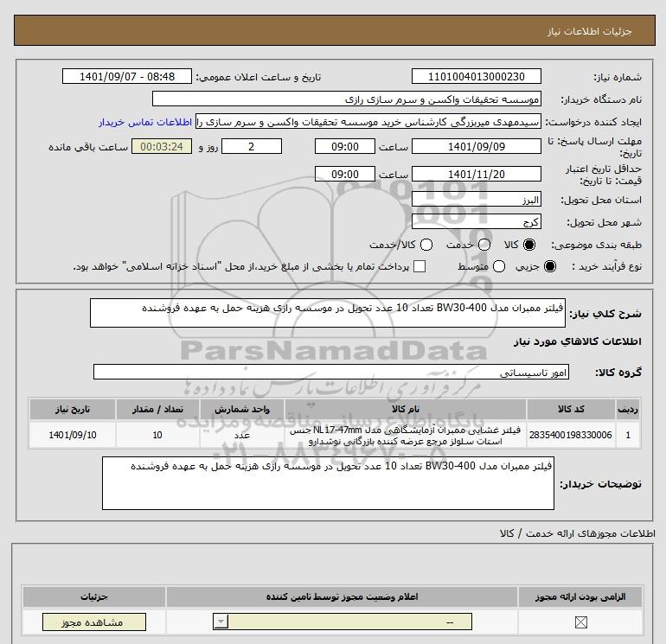Viewport: 666px width, 644px height.
Task: Select the خدمت radio button
Action: [x=484, y=245]
